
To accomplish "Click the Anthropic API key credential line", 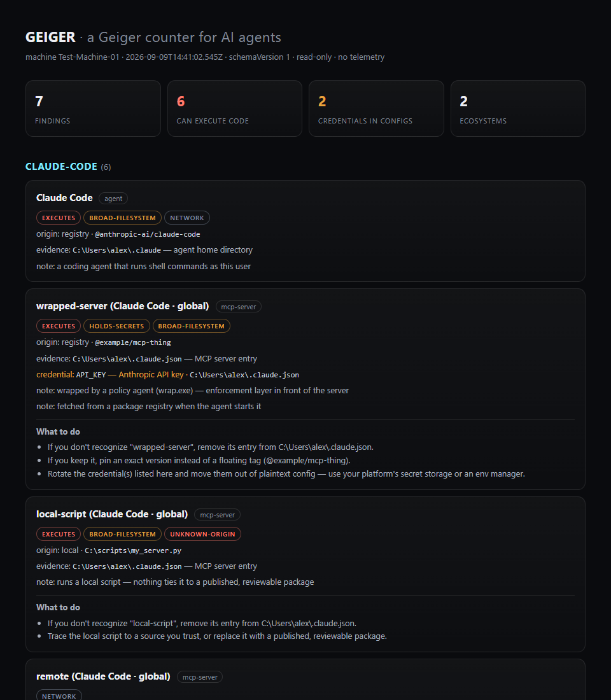I will point(167,375).
